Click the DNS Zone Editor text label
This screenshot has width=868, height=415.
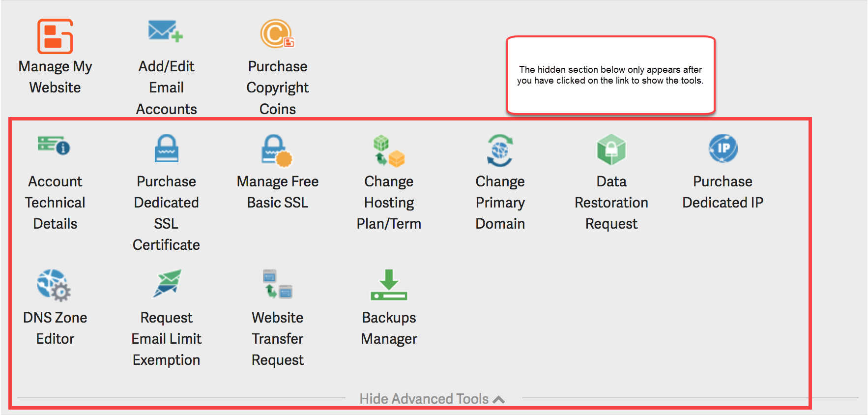(55, 328)
